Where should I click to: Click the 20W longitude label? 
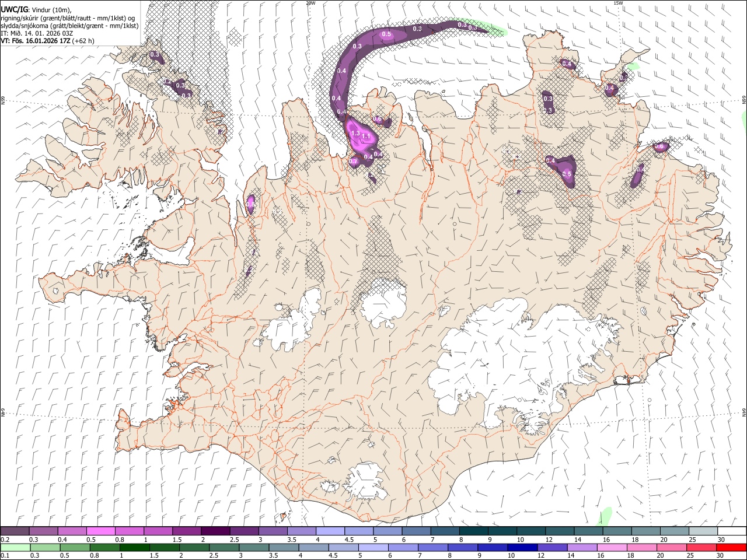pos(310,3)
